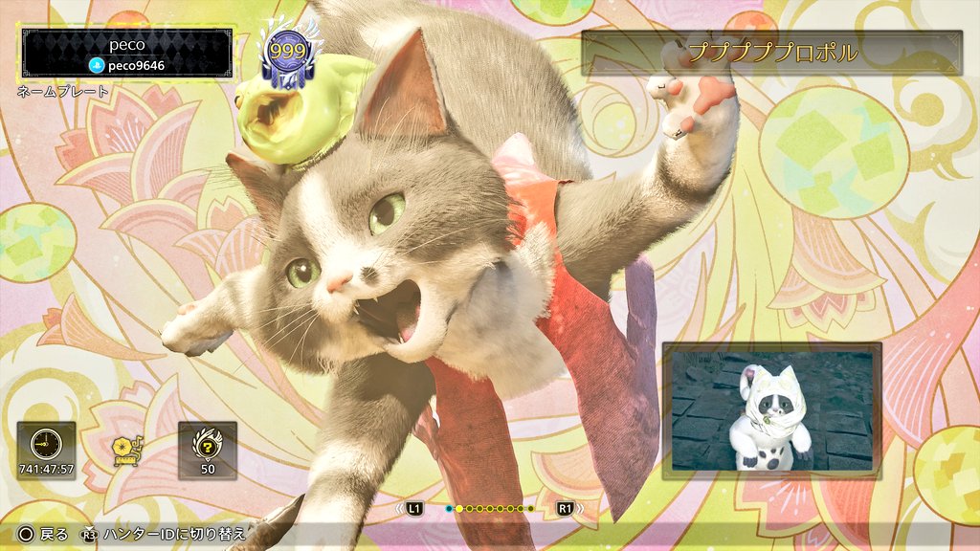The width and height of the screenshot is (980, 551).
Task: Click the 741:47:57 play time value
Action: tap(46, 469)
